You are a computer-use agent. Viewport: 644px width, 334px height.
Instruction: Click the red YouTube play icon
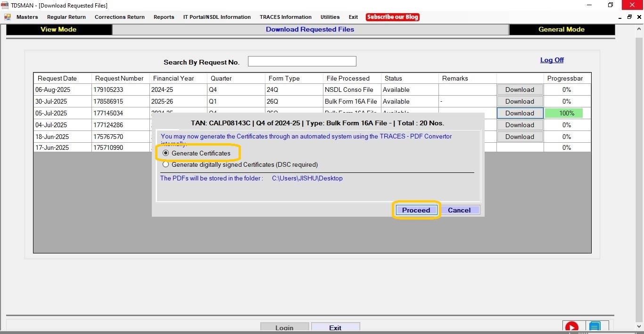(x=571, y=327)
